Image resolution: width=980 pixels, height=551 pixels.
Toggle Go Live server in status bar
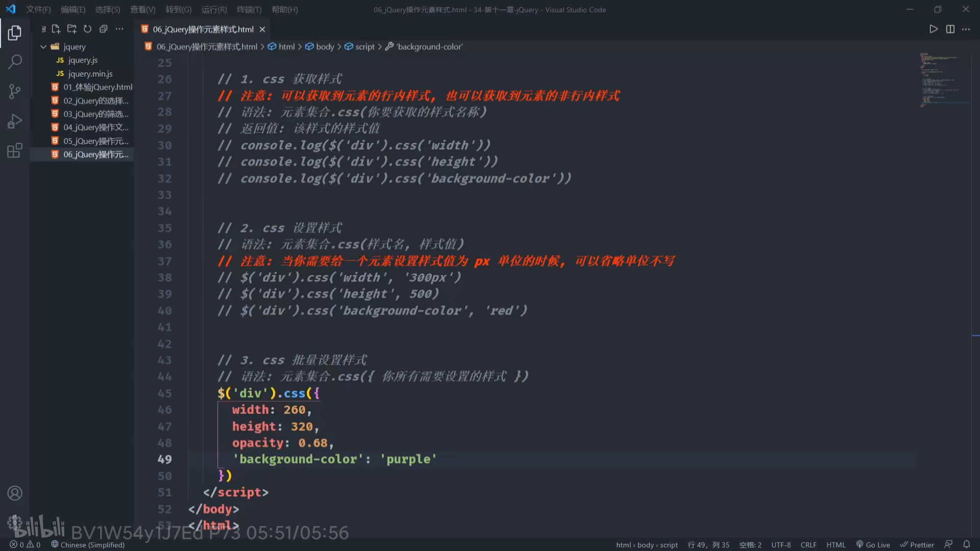(873, 544)
